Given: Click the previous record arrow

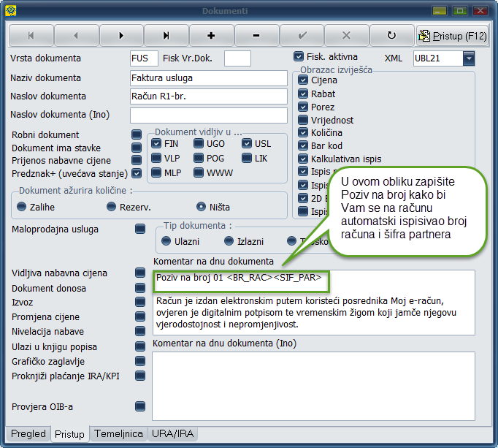Looking at the screenshot, I should [x=76, y=35].
